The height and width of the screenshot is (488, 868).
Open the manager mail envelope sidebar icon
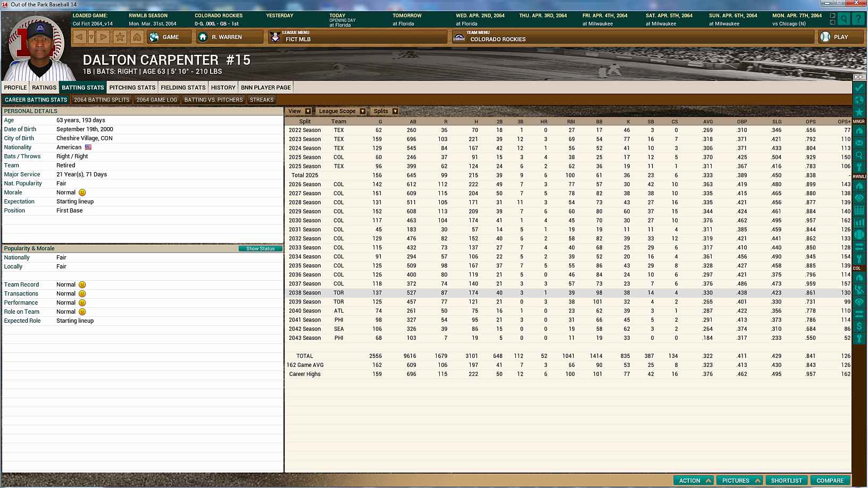pyautogui.click(x=859, y=143)
